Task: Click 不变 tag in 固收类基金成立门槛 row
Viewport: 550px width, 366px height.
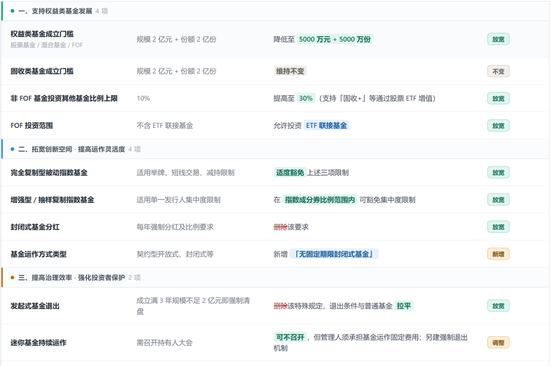Action: [x=498, y=71]
